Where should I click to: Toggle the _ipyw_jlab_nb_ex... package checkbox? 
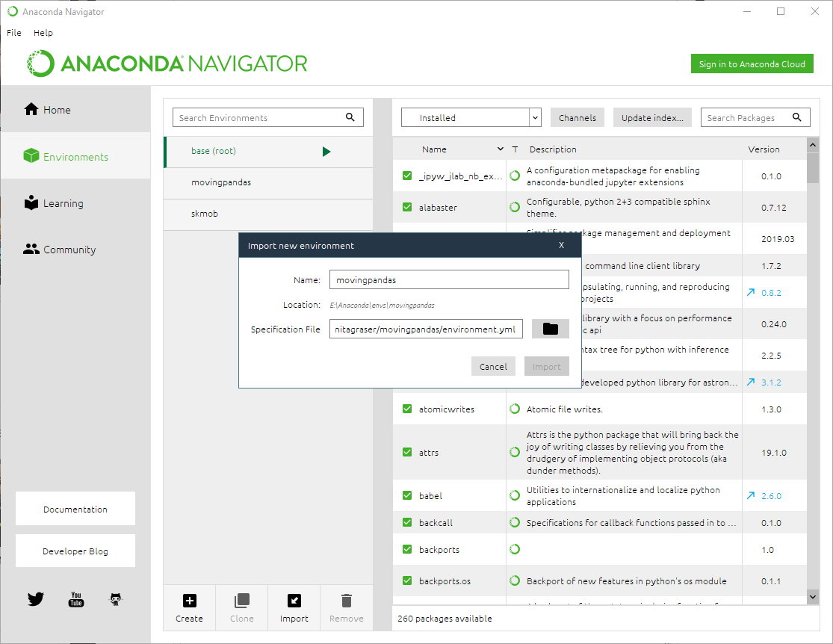pos(407,176)
